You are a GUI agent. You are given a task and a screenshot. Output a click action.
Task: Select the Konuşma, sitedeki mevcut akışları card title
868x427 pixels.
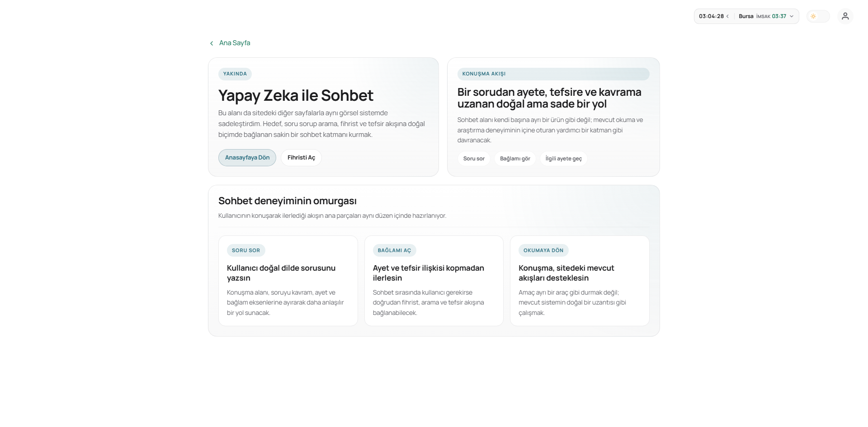pyautogui.click(x=566, y=273)
